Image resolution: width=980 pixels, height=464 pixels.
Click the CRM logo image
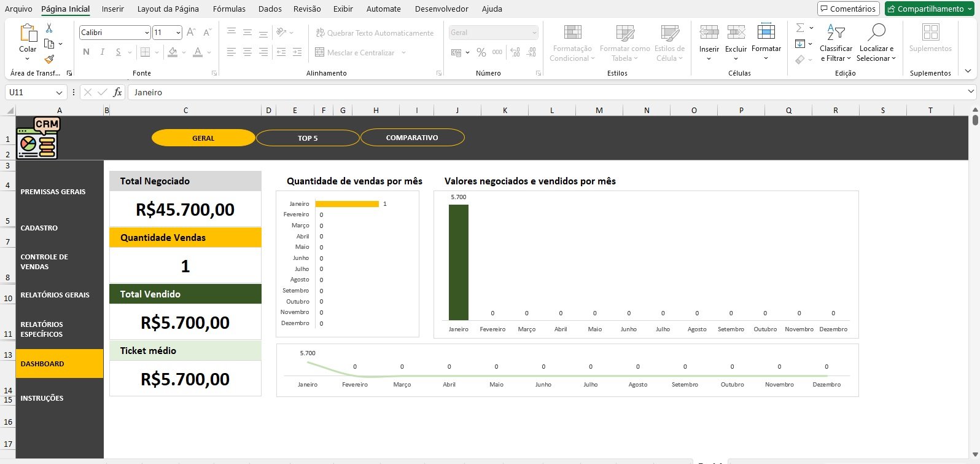[38, 138]
